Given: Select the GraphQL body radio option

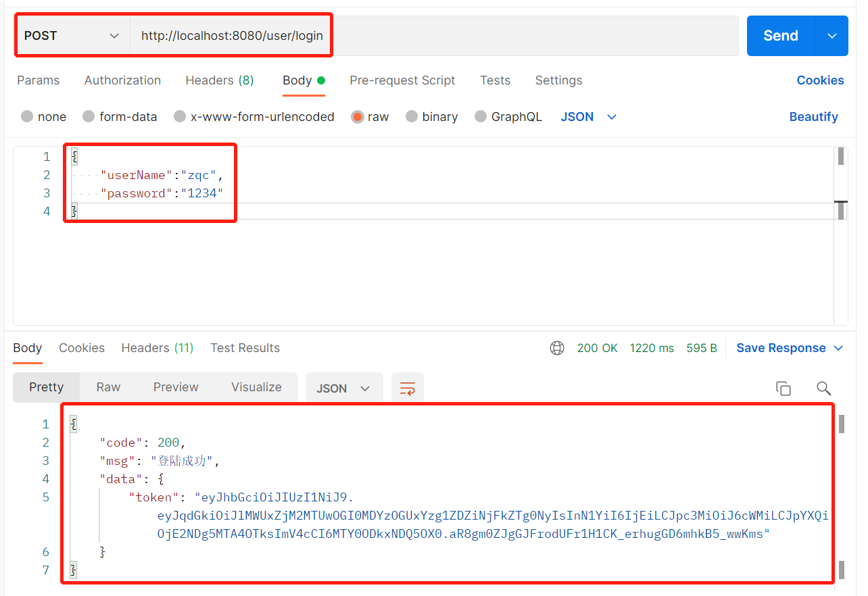Looking at the screenshot, I should (481, 116).
